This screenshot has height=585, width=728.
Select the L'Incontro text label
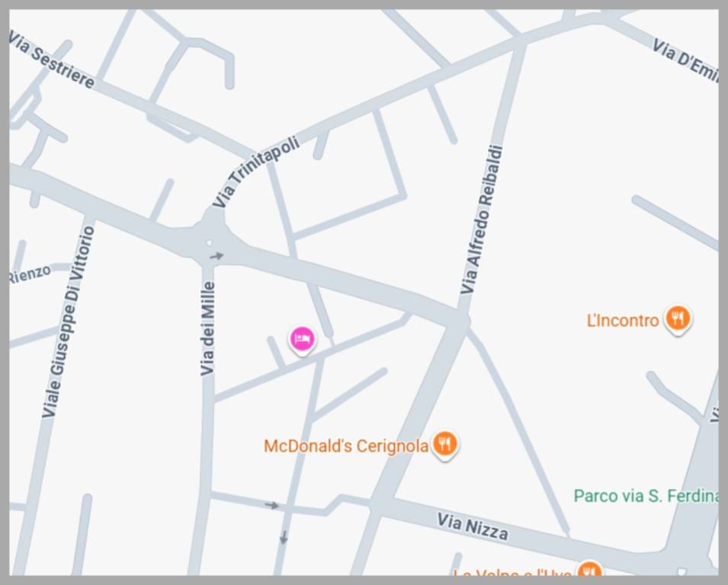[623, 320]
